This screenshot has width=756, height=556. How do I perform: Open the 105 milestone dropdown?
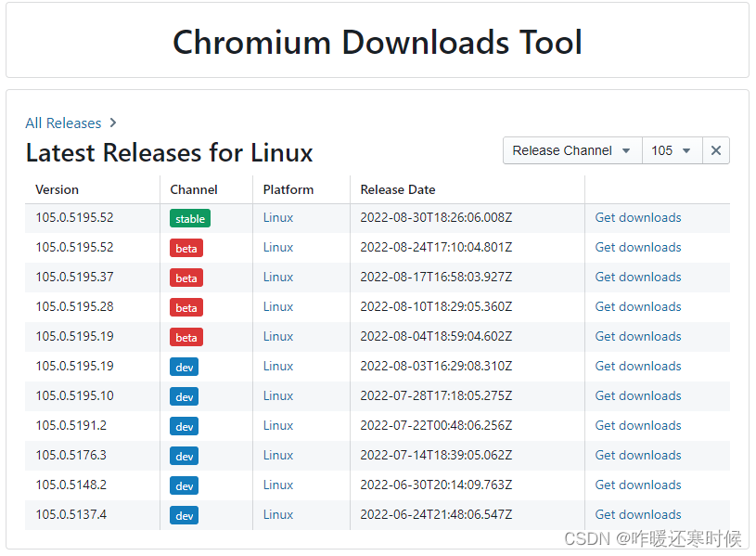pos(673,150)
